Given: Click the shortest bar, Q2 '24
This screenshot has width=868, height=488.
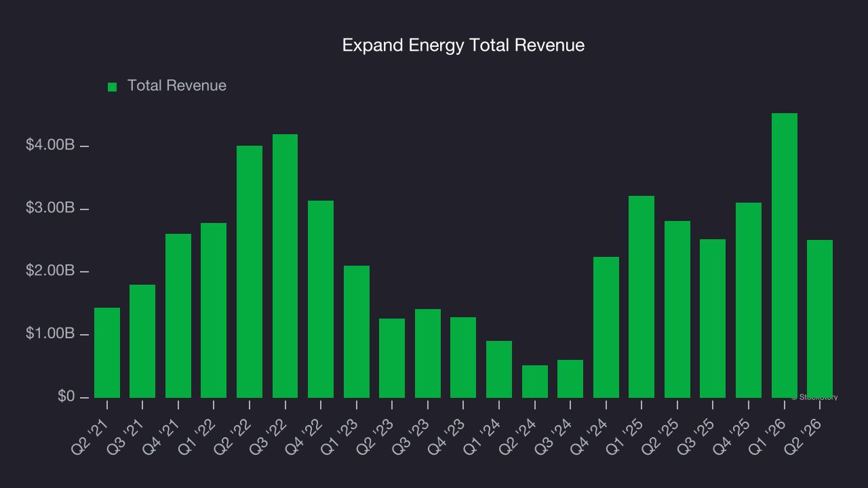Looking at the screenshot, I should coord(535,382).
